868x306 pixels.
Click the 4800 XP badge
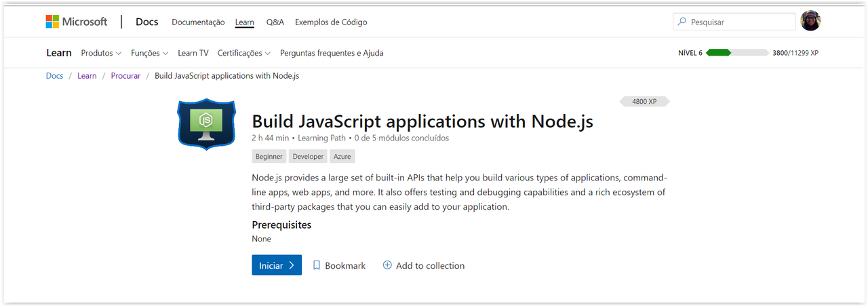pos(644,102)
